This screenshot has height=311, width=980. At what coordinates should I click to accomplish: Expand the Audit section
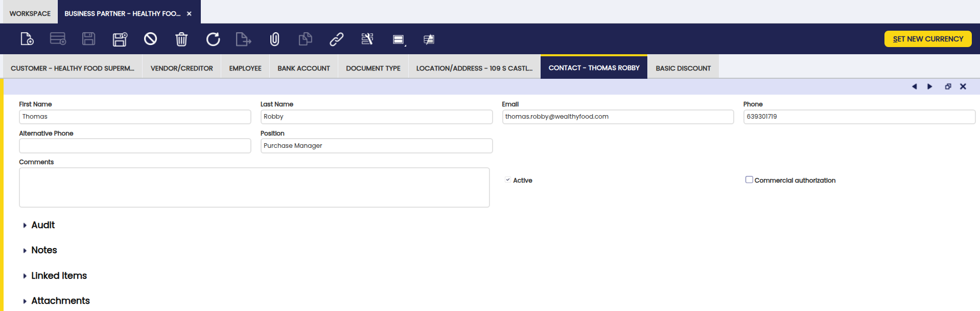click(x=42, y=225)
